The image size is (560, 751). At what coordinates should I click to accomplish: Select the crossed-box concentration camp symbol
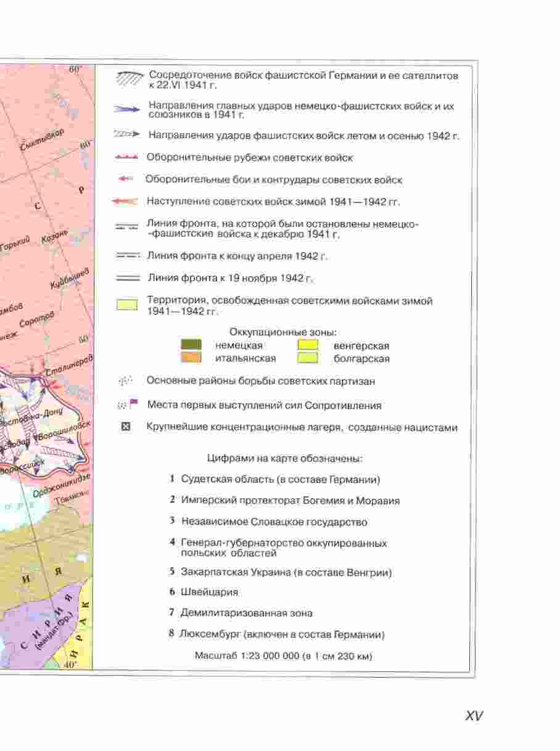pyautogui.click(x=127, y=427)
